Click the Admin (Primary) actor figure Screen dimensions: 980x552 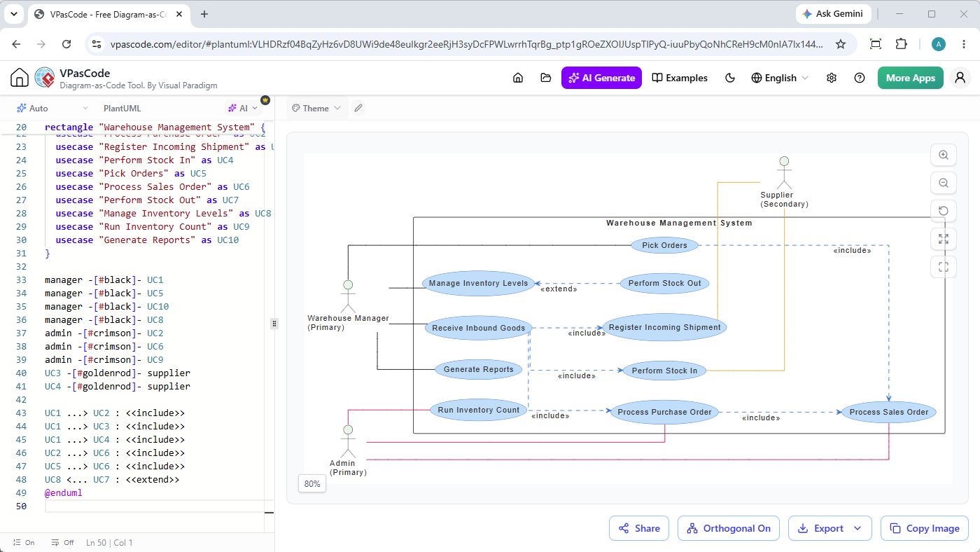click(x=348, y=441)
